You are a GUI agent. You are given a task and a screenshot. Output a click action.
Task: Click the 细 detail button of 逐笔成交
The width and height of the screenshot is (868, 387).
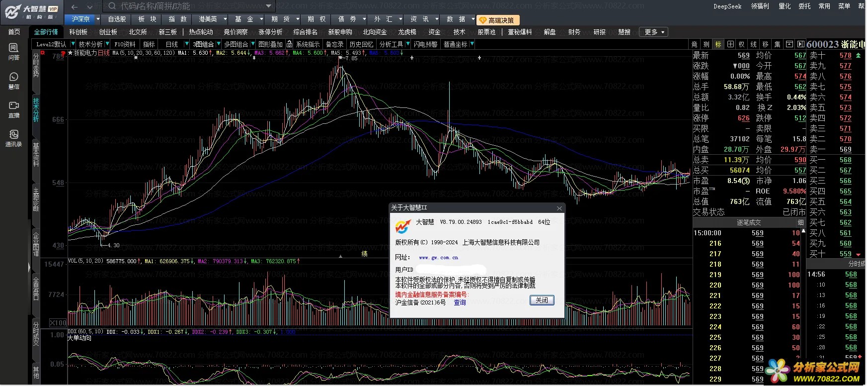(800, 222)
